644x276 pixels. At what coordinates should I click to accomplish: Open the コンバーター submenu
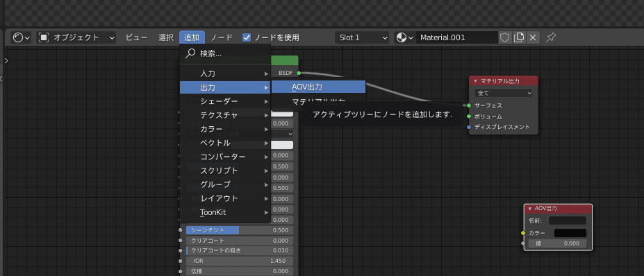point(225,157)
